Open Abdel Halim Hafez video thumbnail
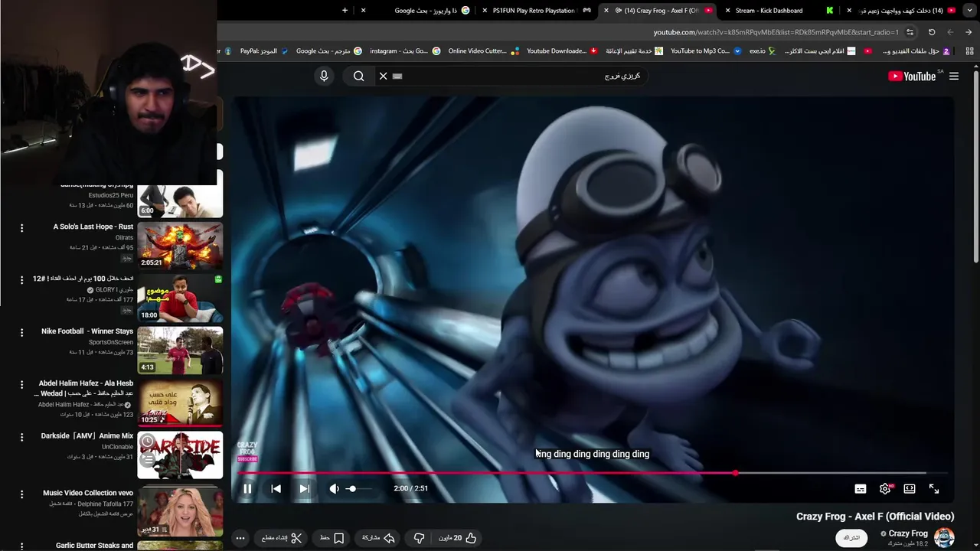980x551 pixels. 180,403
